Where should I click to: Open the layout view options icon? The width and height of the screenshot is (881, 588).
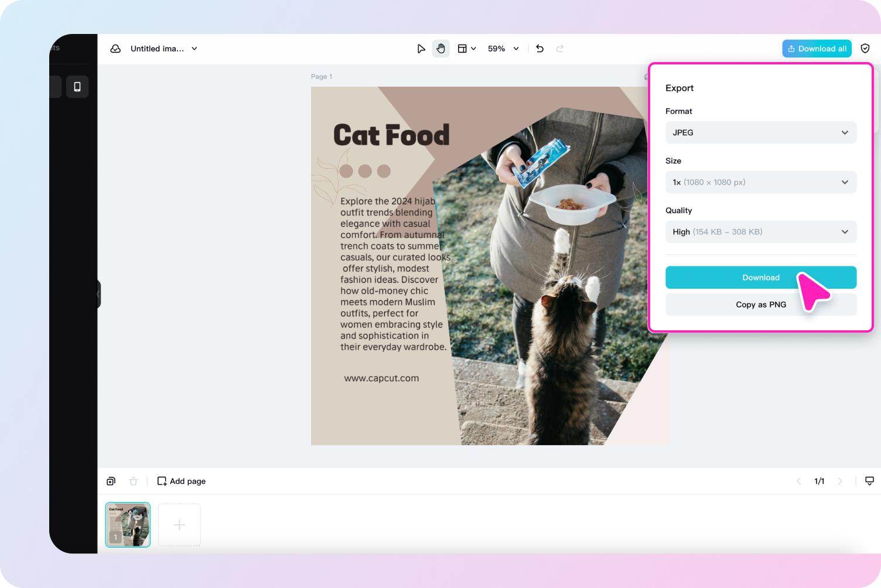click(463, 49)
